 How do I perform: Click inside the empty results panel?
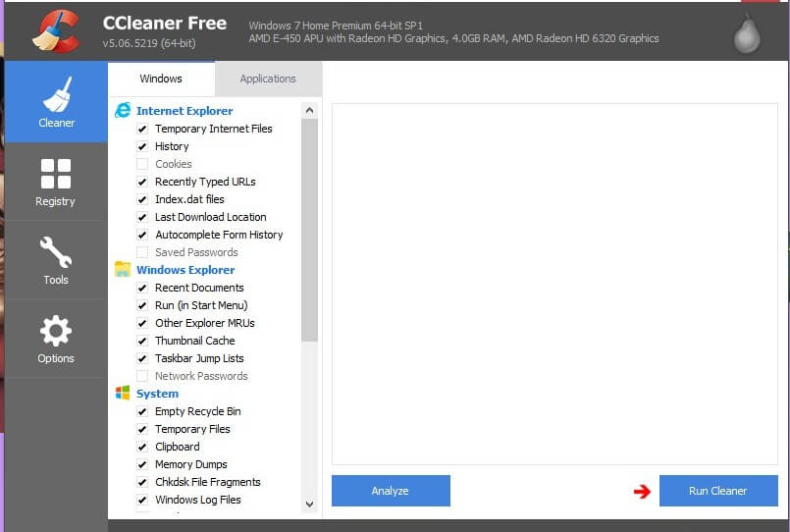554,284
